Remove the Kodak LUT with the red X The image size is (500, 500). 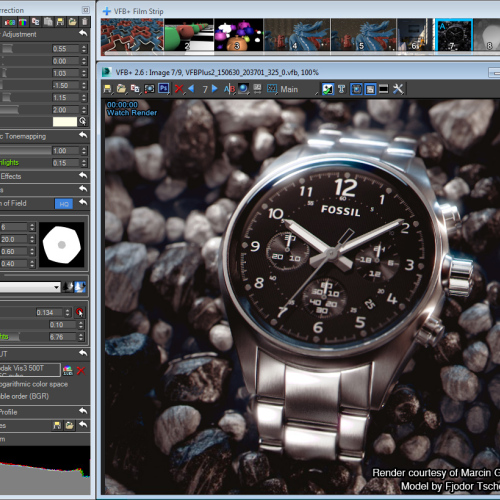[x=81, y=370]
